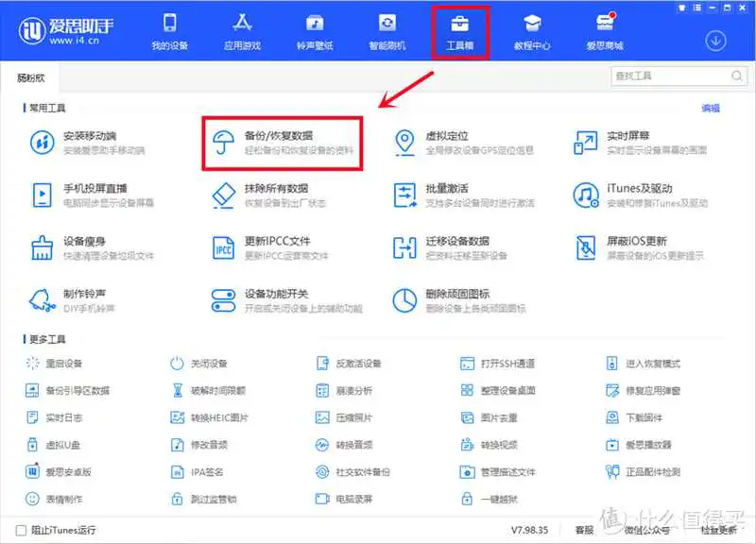
Task: Open 转换音频 tool
Action: 344,445
